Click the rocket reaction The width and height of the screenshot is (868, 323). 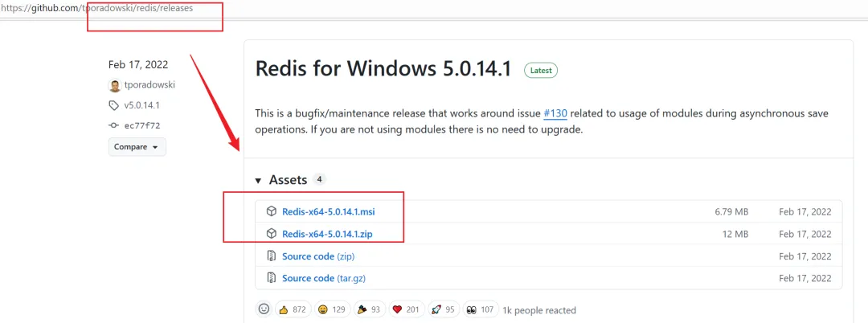click(444, 309)
